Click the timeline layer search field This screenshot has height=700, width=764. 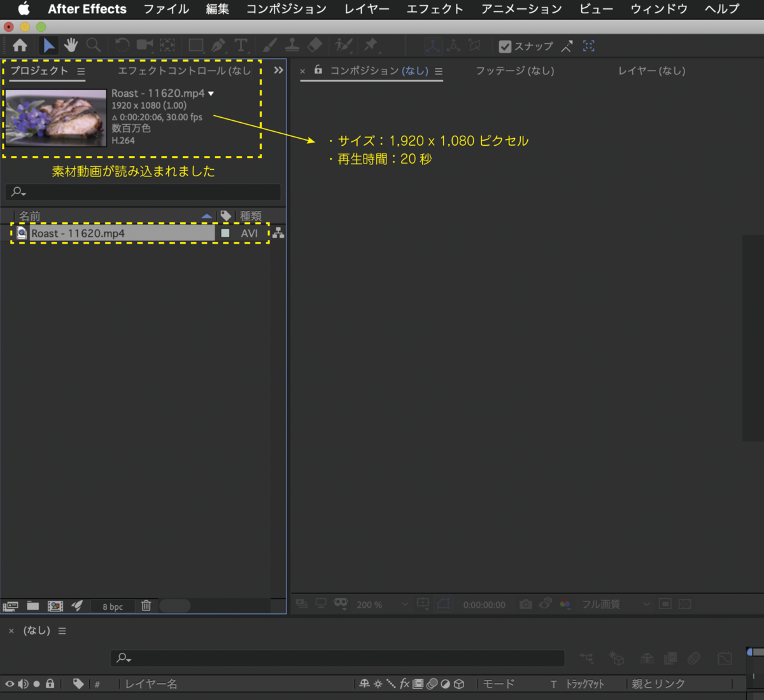pos(337,658)
